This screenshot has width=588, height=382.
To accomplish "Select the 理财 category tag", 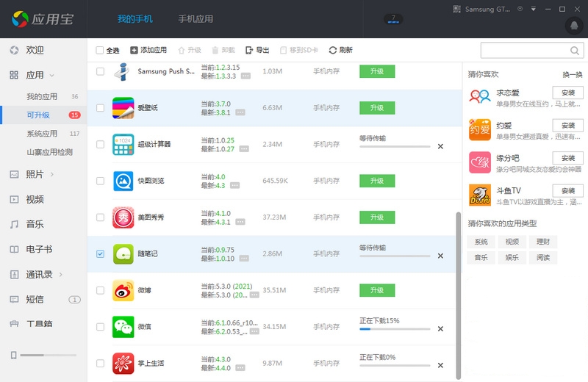I will pos(543,242).
